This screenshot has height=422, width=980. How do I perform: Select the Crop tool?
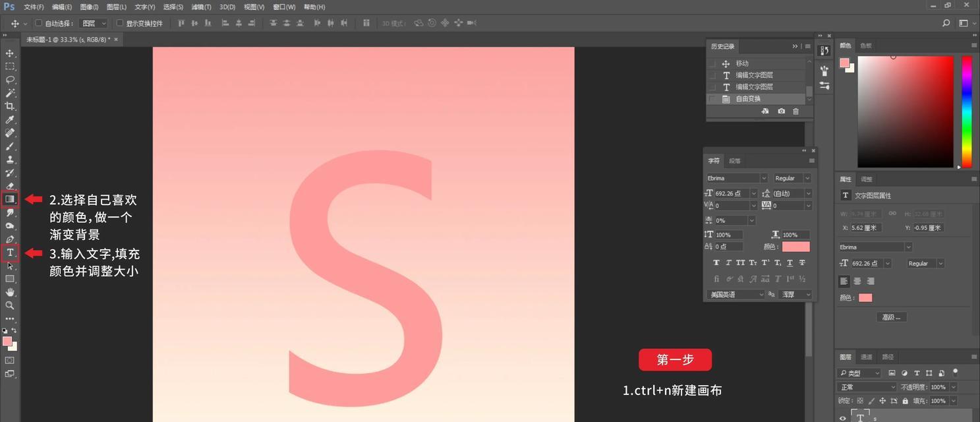tap(10, 106)
